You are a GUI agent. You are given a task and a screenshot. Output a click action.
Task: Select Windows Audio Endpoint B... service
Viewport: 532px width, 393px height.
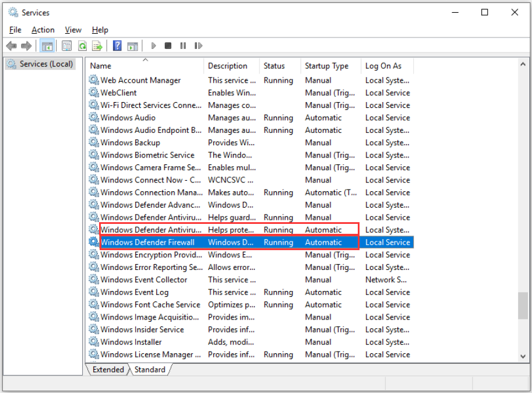[251, 130]
